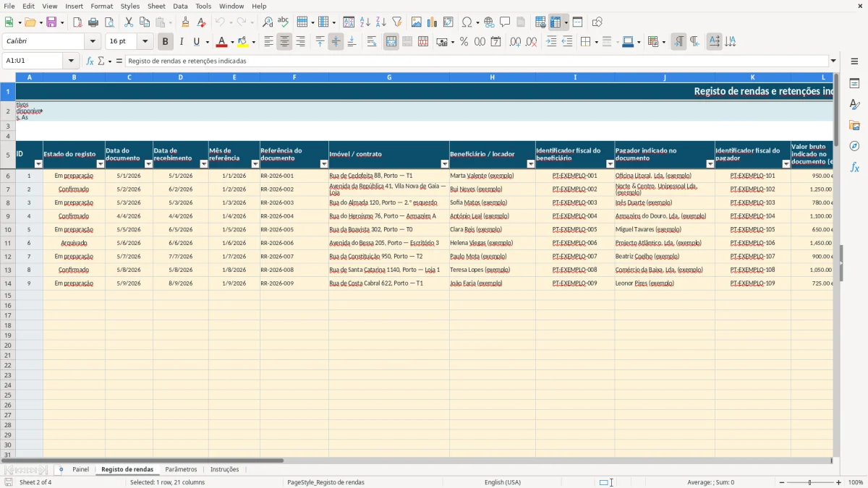
Task: Click Clear Direct Formatting icon
Action: (x=201, y=22)
